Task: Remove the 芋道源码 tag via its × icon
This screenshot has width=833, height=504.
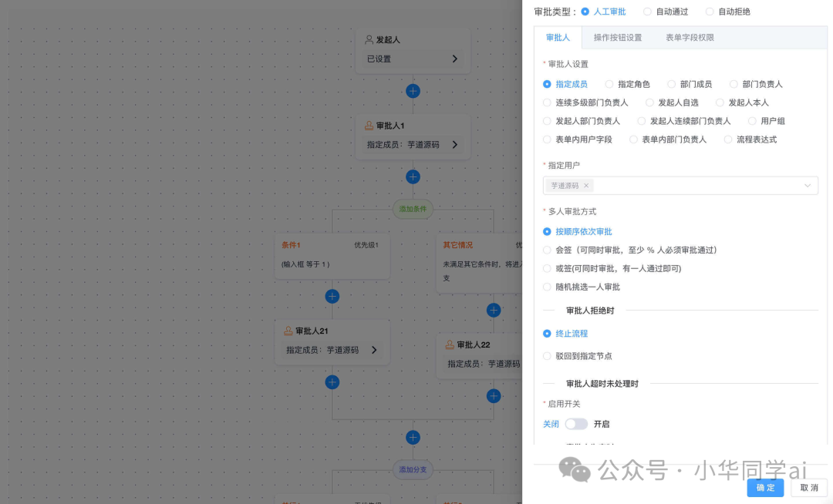Action: click(x=586, y=185)
